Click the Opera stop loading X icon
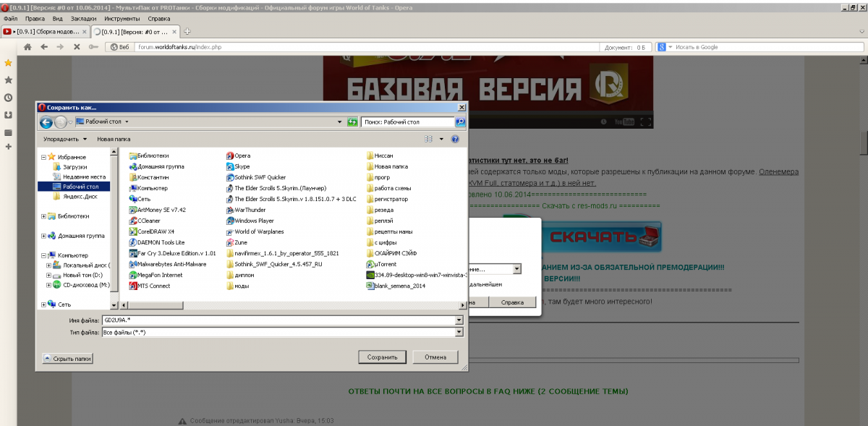The image size is (868, 426). tap(77, 47)
